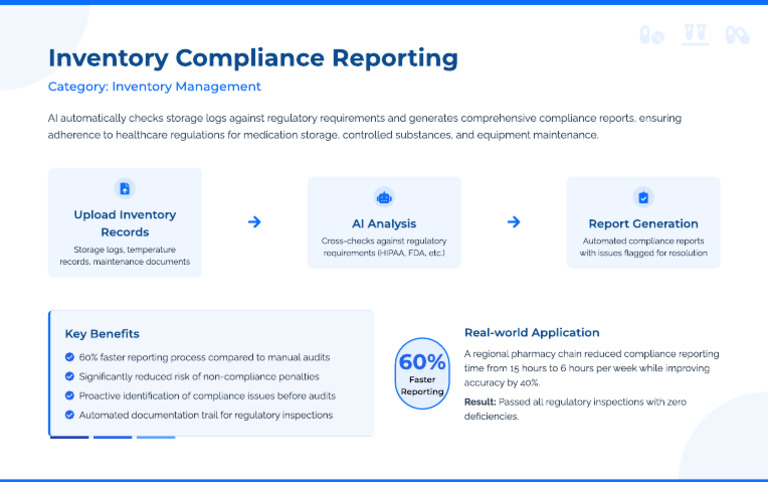The image size is (768, 482).
Task: Click the faded capsules icon at far top right
Action: click(737, 35)
